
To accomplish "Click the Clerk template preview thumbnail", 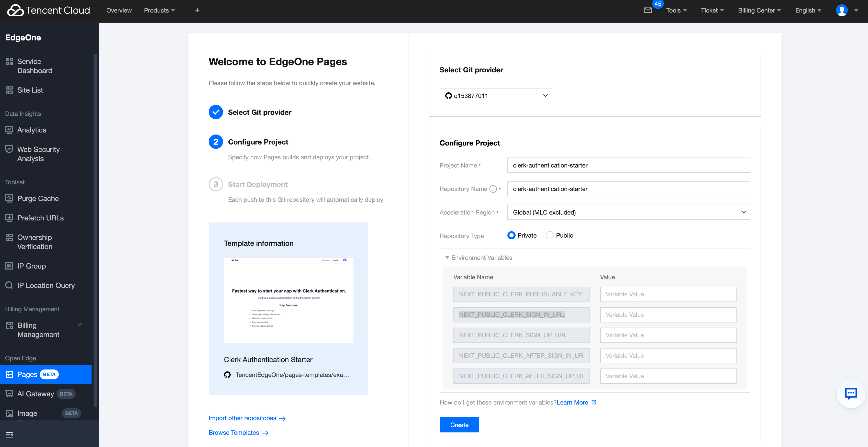I will (x=288, y=300).
